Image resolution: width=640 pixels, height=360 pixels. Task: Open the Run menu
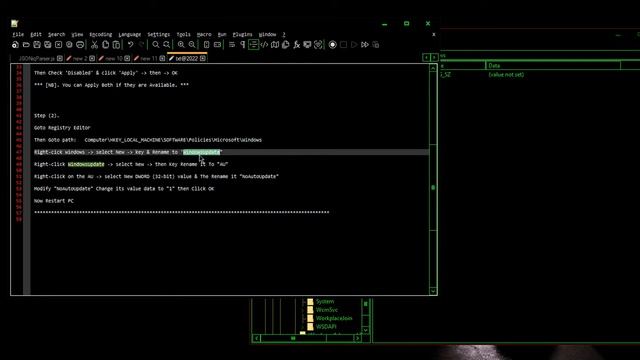tap(222, 34)
